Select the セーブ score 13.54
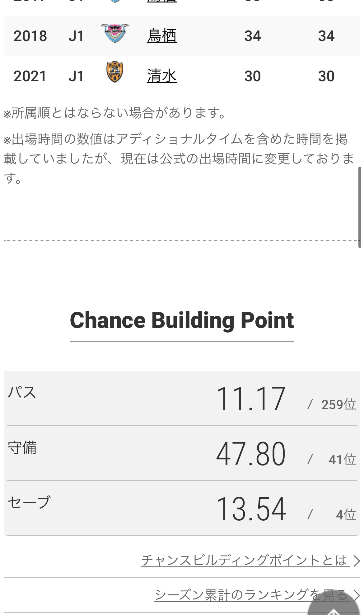Viewport: 364px width, 615px height. [x=251, y=509]
